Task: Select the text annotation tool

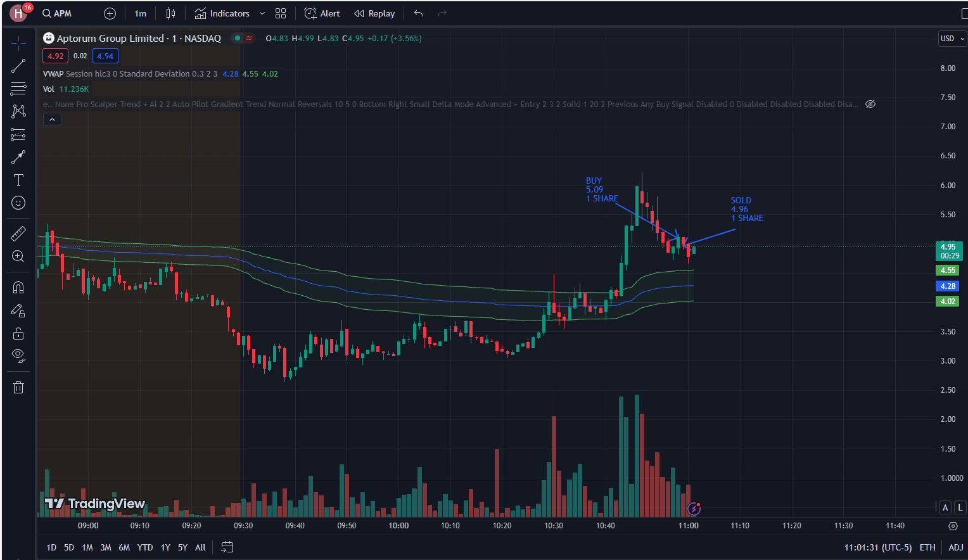Action: pos(18,180)
